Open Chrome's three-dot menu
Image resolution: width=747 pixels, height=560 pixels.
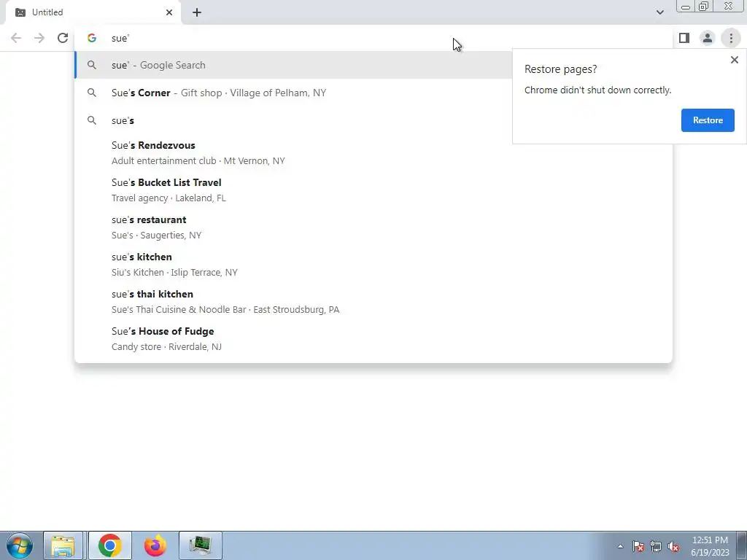tap(731, 38)
